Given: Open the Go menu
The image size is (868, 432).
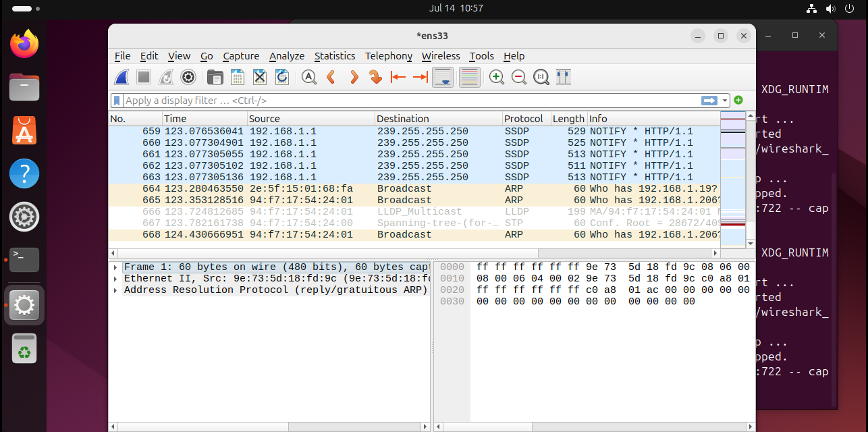Looking at the screenshot, I should (207, 56).
